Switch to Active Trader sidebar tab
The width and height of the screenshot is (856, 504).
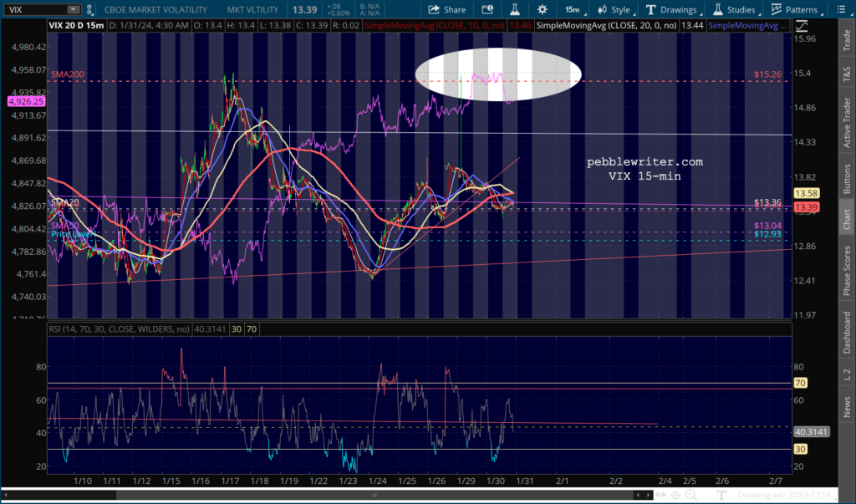847,119
